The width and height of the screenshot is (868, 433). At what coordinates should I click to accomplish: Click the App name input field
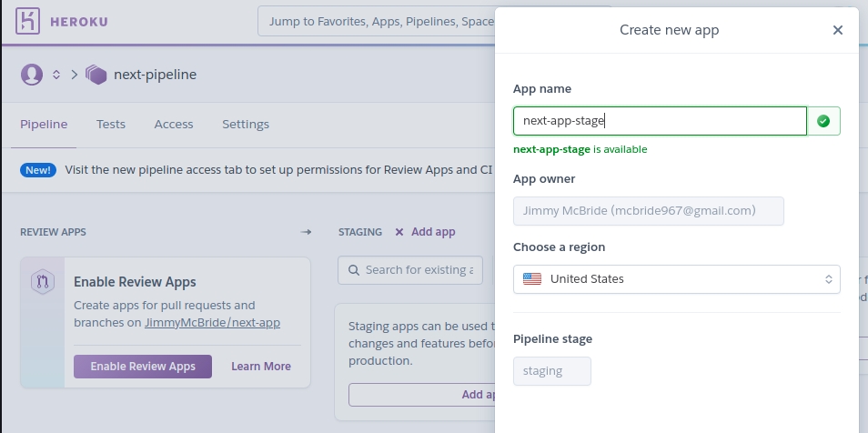click(x=659, y=121)
